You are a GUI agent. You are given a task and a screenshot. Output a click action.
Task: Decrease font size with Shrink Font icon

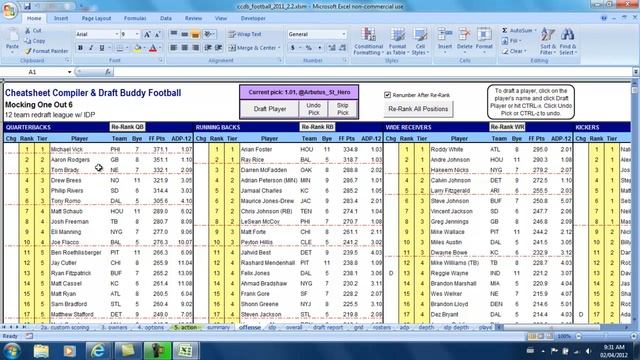(157, 34)
